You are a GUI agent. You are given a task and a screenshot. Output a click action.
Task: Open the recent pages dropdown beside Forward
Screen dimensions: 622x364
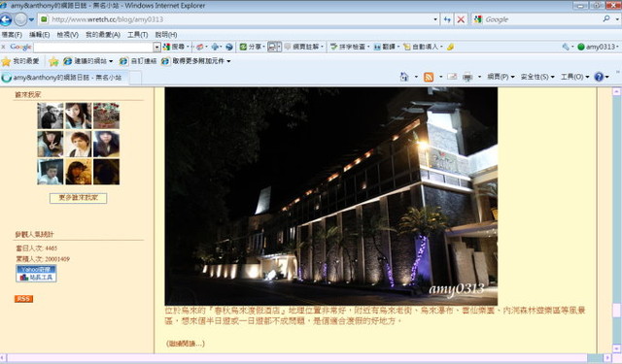coord(31,19)
